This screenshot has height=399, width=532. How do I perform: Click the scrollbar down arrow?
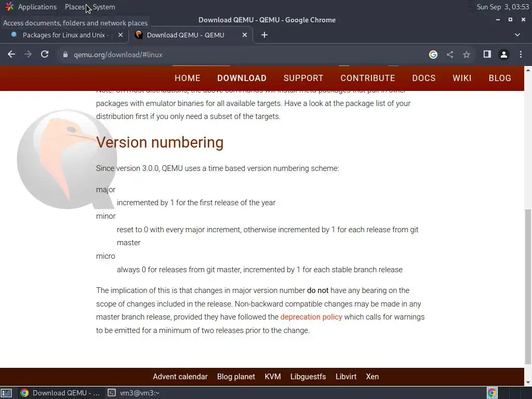click(528, 383)
